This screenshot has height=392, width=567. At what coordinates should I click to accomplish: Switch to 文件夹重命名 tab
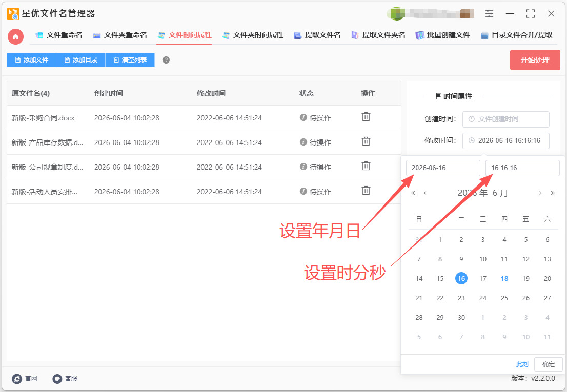(x=120, y=35)
